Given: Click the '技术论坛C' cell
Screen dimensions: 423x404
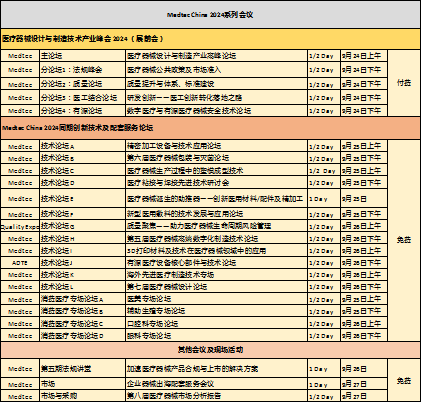Looking at the screenshot, I should coord(82,171).
